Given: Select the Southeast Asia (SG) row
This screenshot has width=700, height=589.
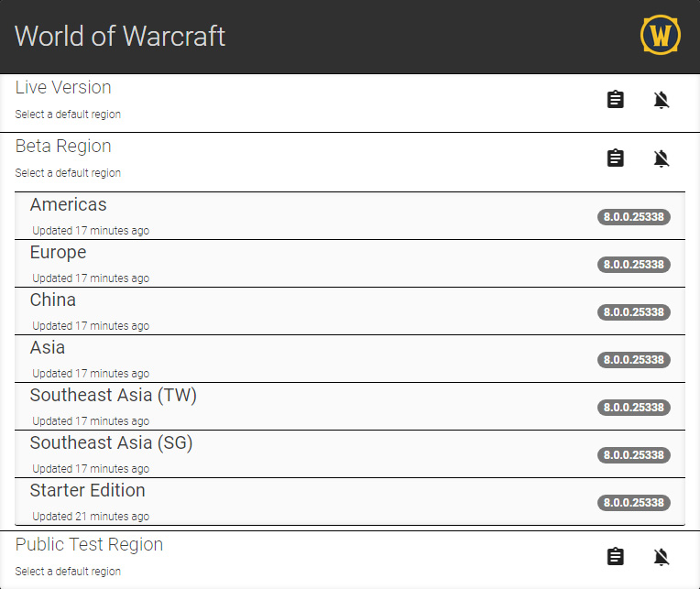Looking at the screenshot, I should (275, 454).
